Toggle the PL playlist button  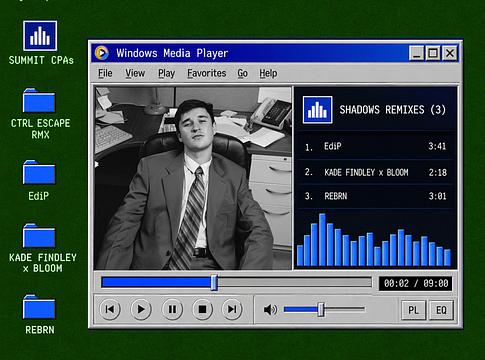(x=413, y=310)
